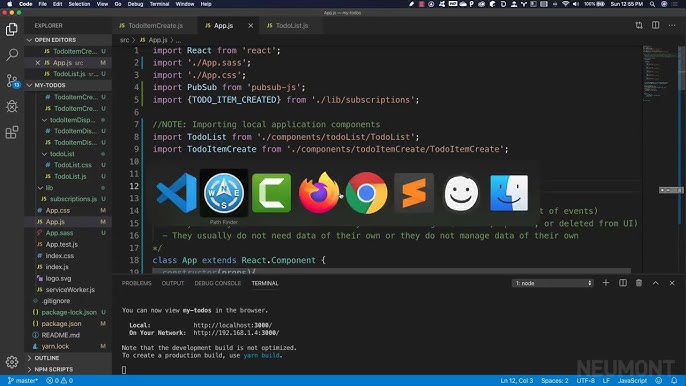Viewport: 686px width, 386px height.
Task: Select the smiley face app in switcher
Action: [461, 193]
